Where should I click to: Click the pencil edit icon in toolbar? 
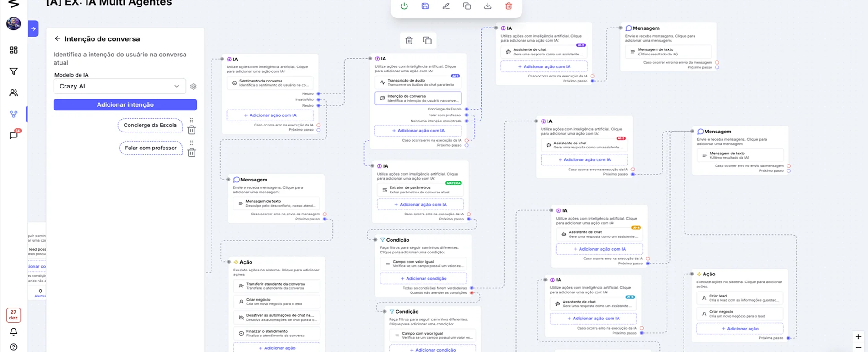pos(446,6)
